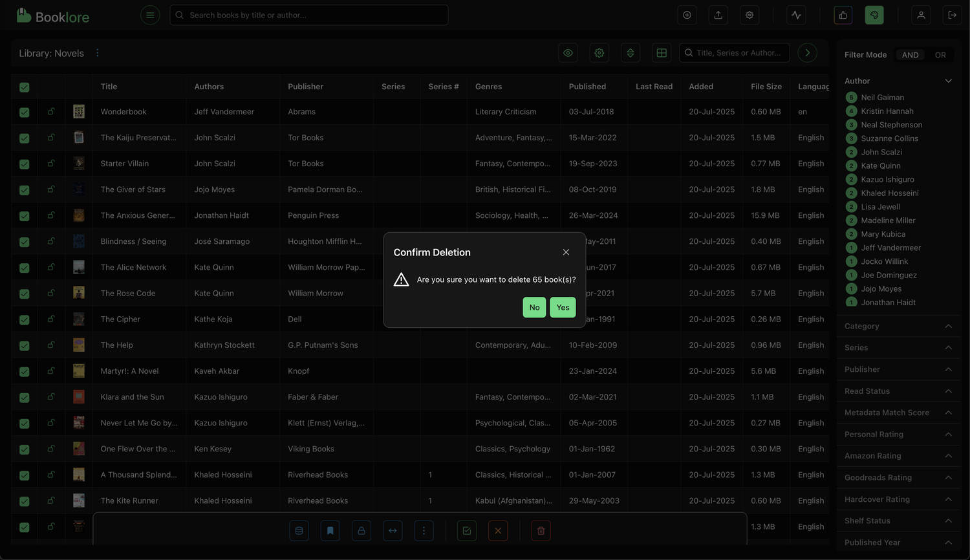Toggle the table grid view icon

(661, 53)
